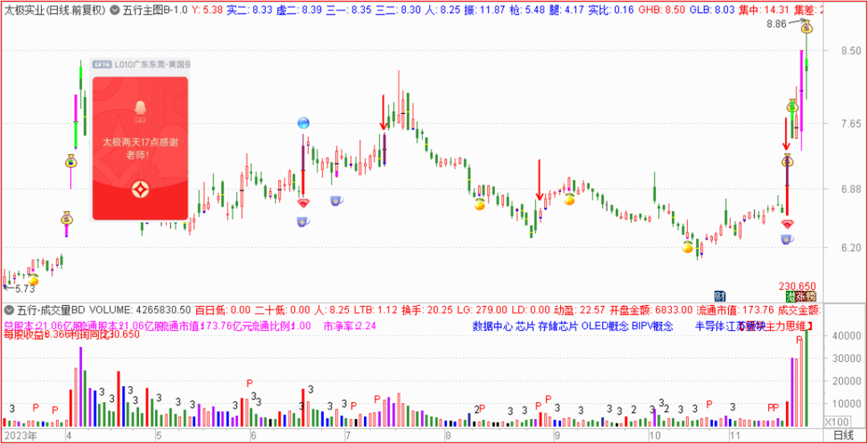Click the 日线 period button
Image resolution: width=868 pixels, height=444 pixels.
click(844, 436)
